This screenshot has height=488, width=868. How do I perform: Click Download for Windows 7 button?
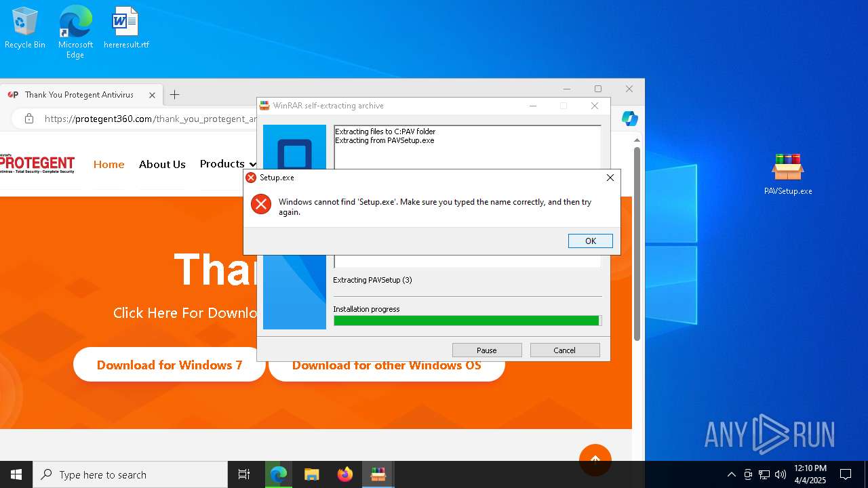tap(169, 365)
